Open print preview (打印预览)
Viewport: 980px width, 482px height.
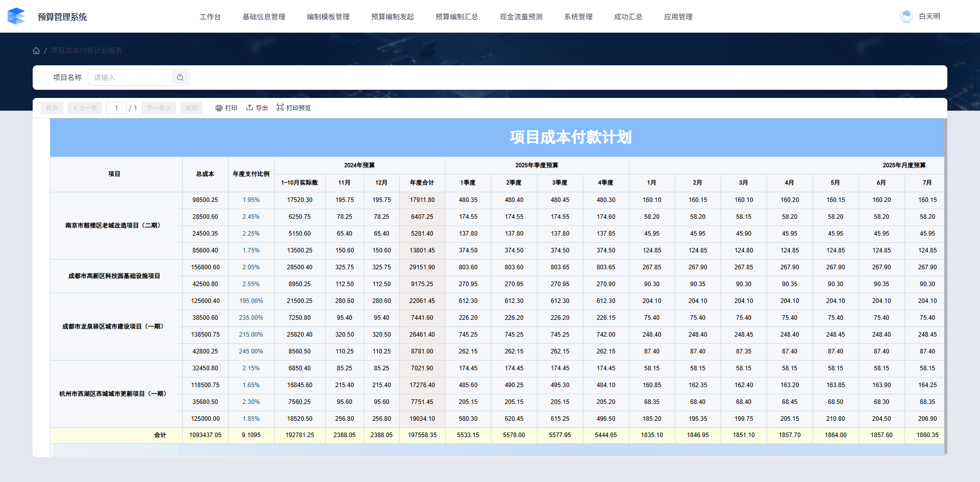click(293, 108)
